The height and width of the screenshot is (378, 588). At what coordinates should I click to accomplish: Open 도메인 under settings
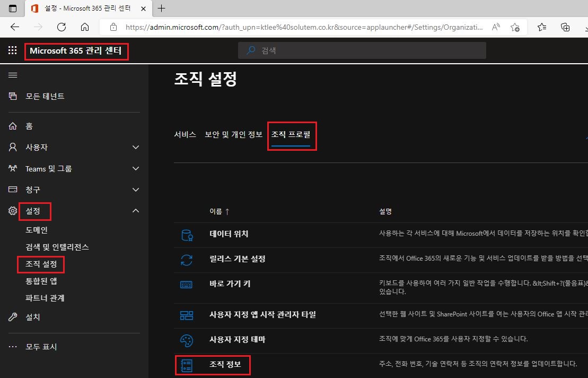[x=37, y=230]
